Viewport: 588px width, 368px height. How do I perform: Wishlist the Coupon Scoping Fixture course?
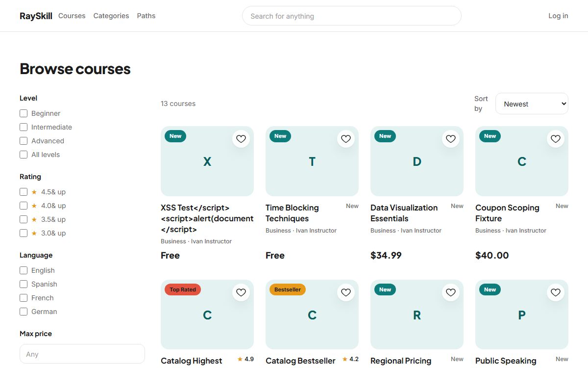(556, 139)
